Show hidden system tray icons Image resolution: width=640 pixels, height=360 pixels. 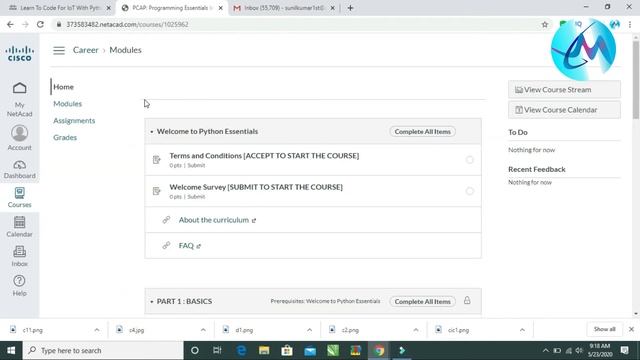pos(545,351)
